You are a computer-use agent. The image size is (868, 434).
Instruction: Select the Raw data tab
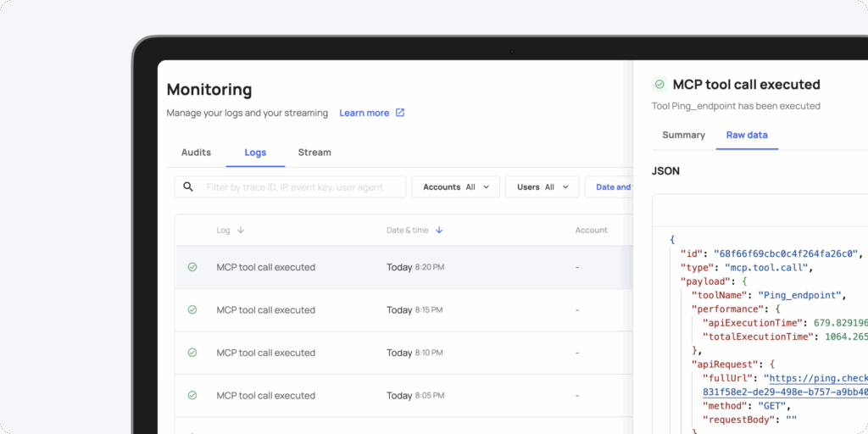(747, 135)
